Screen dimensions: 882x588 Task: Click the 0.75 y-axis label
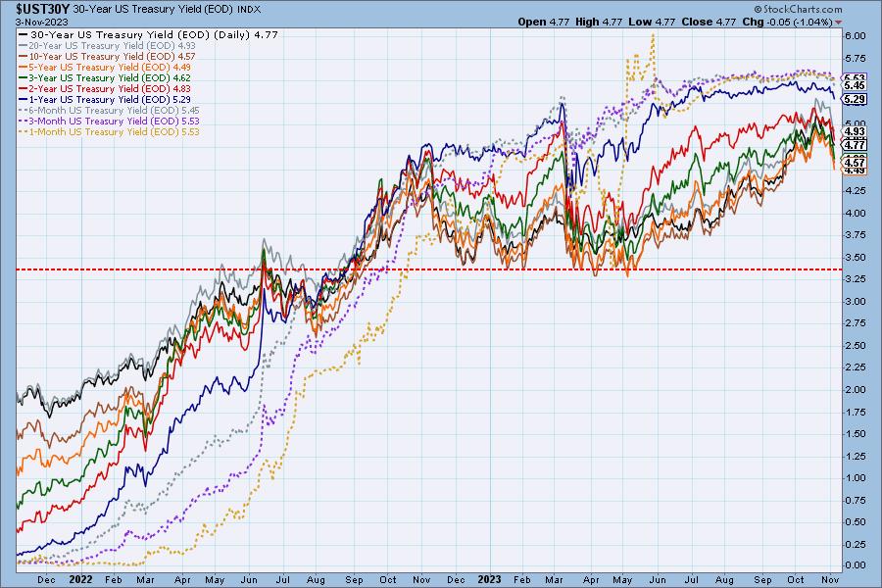pyautogui.click(x=855, y=500)
